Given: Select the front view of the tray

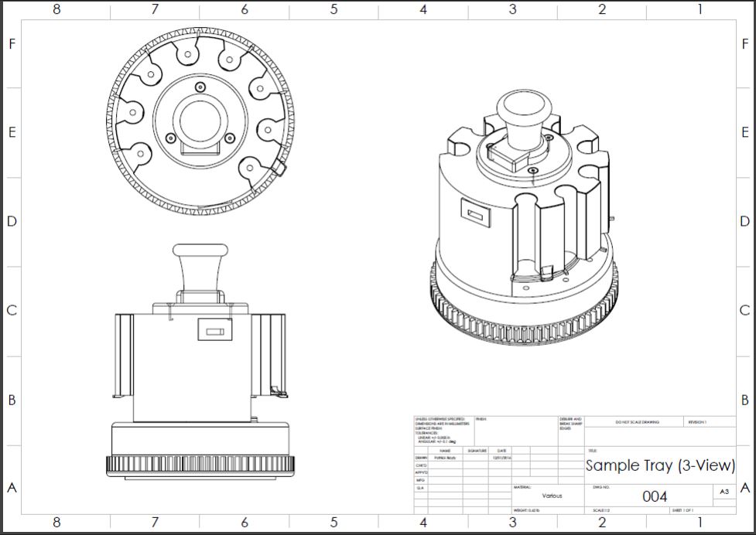Looking at the screenshot, I should 201,371.
